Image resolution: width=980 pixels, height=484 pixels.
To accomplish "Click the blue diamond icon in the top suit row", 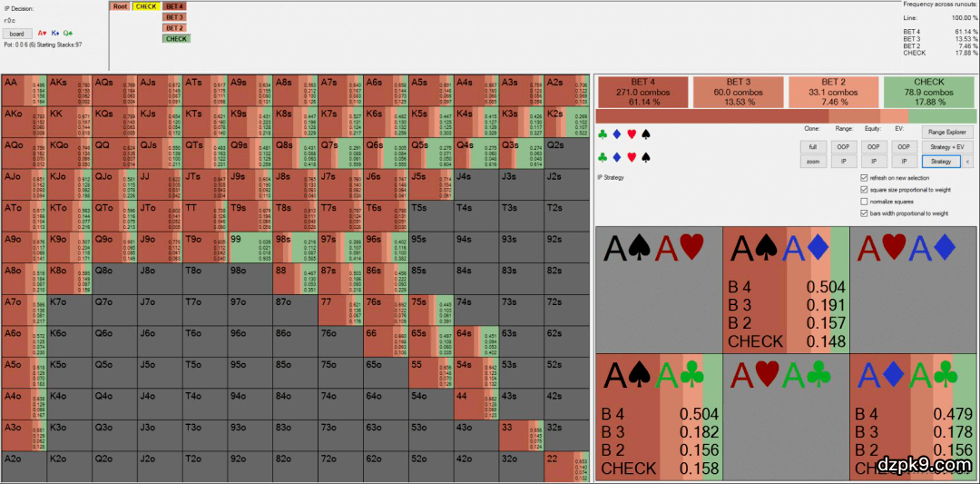I will (x=617, y=134).
